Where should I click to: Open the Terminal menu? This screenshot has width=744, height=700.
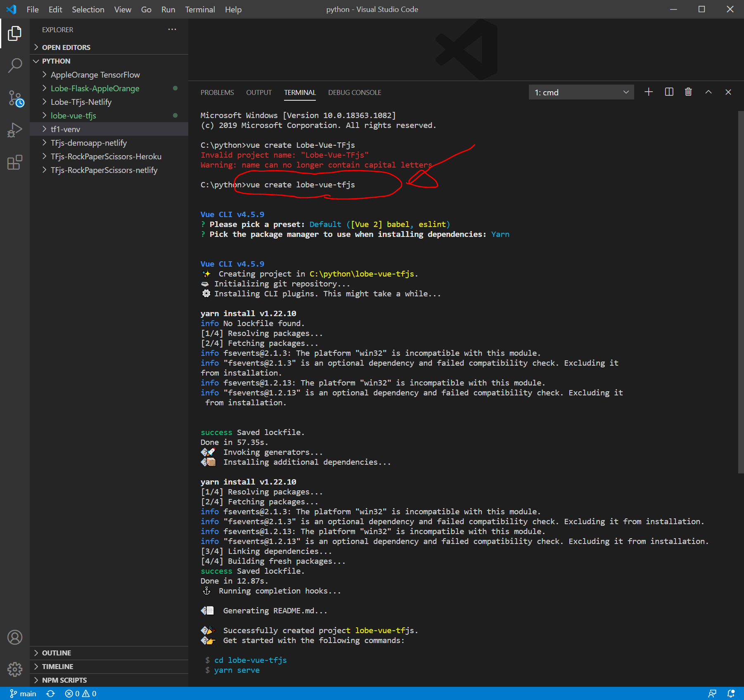coord(200,9)
